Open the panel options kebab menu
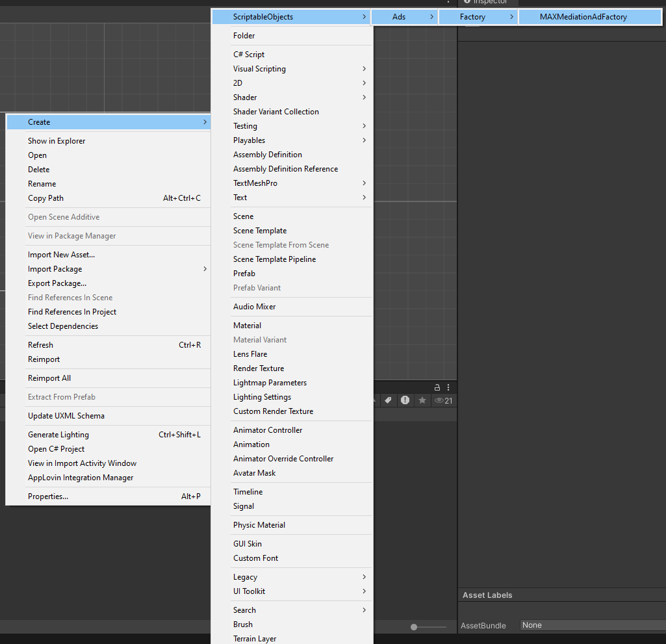 click(x=447, y=387)
